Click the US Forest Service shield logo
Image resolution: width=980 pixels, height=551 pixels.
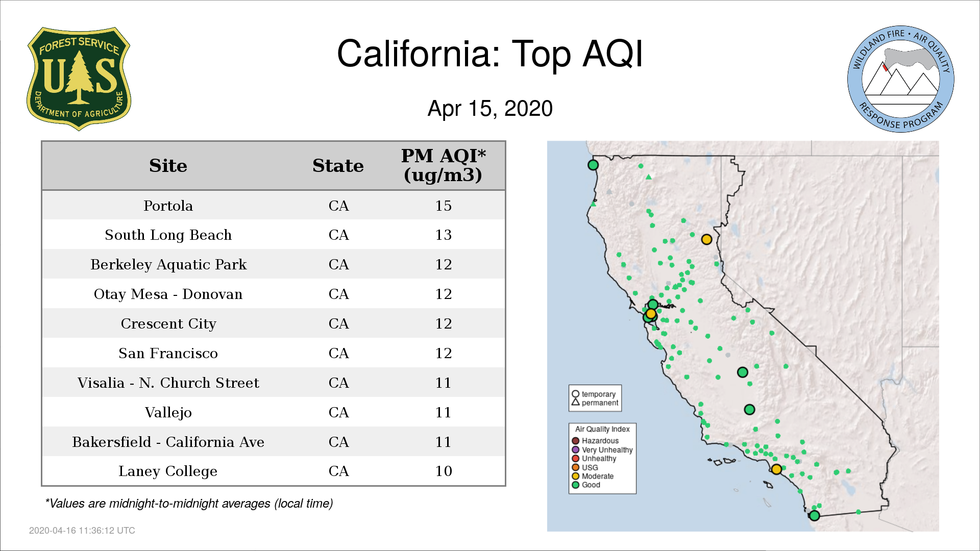click(x=79, y=79)
